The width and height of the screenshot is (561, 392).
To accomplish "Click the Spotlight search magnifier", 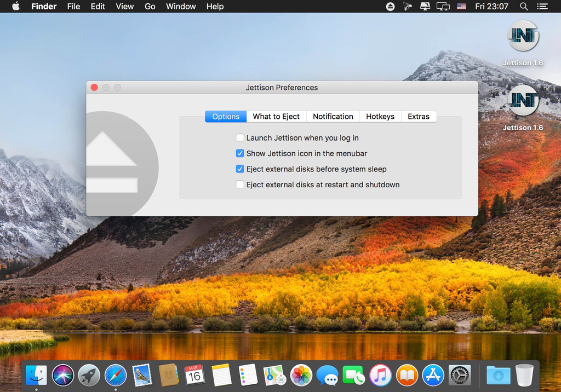I will pyautogui.click(x=524, y=7).
